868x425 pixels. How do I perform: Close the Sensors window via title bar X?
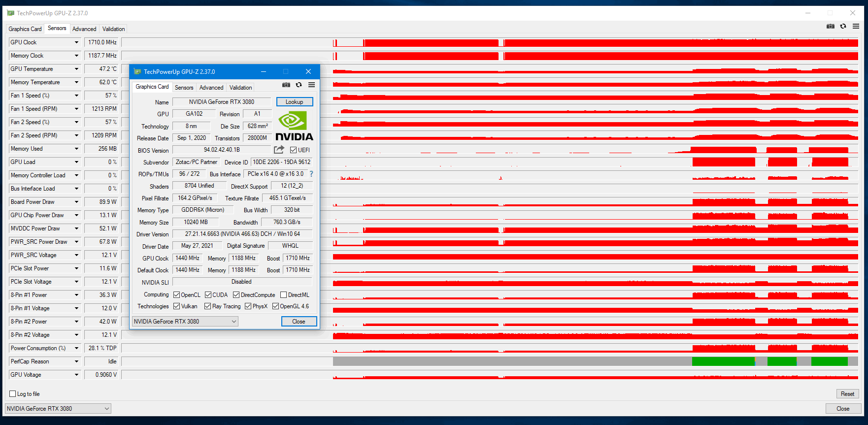click(x=853, y=13)
